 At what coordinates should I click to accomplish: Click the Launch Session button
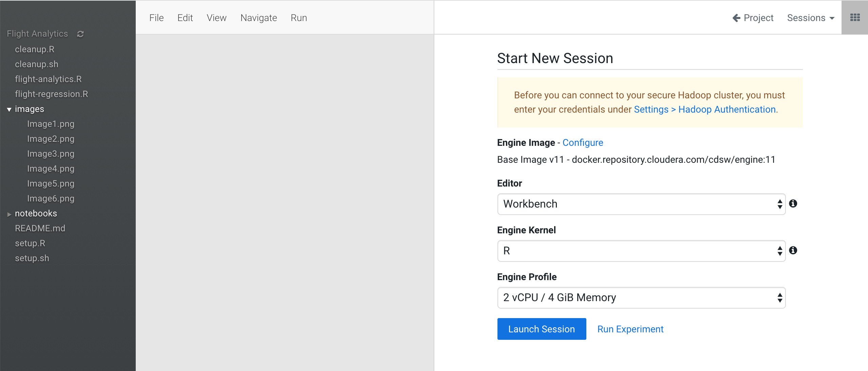pyautogui.click(x=542, y=329)
